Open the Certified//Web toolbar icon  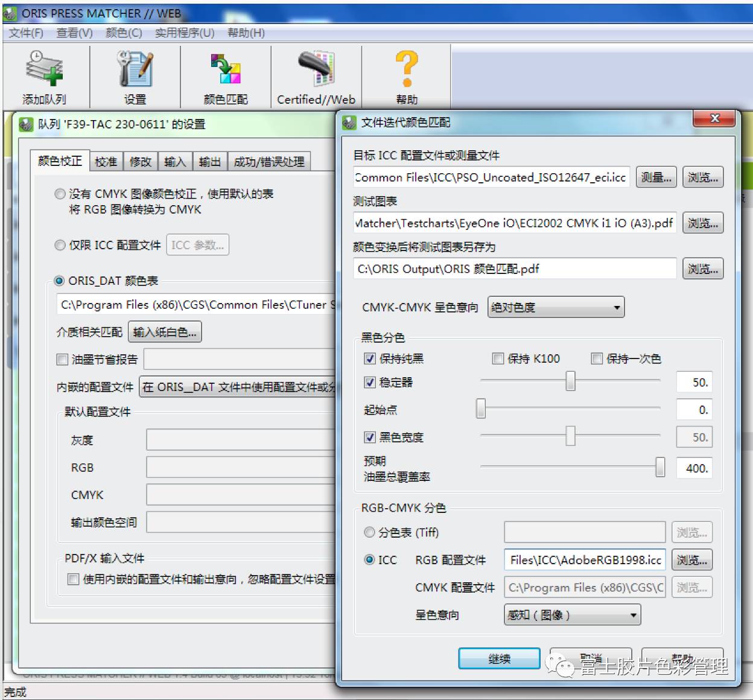tap(316, 77)
